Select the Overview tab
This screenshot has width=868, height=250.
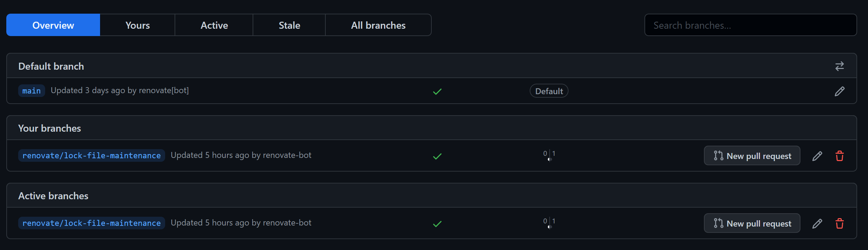(x=53, y=25)
